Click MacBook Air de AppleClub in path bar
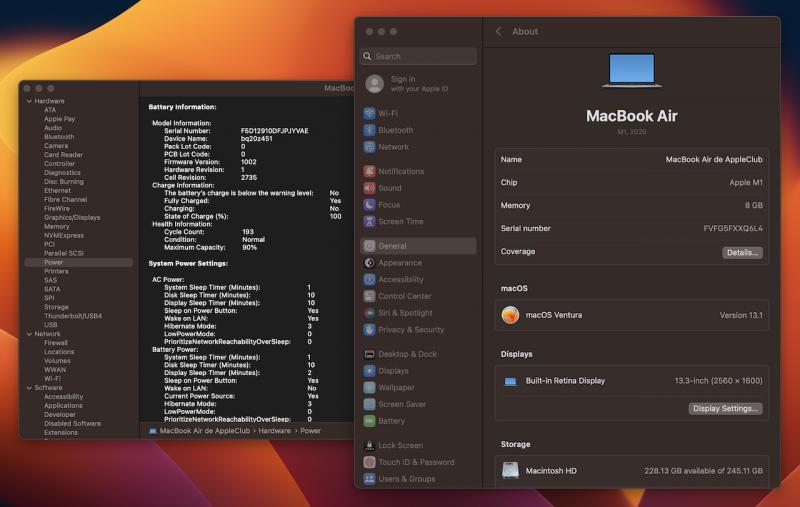This screenshot has width=800, height=507. (x=205, y=431)
